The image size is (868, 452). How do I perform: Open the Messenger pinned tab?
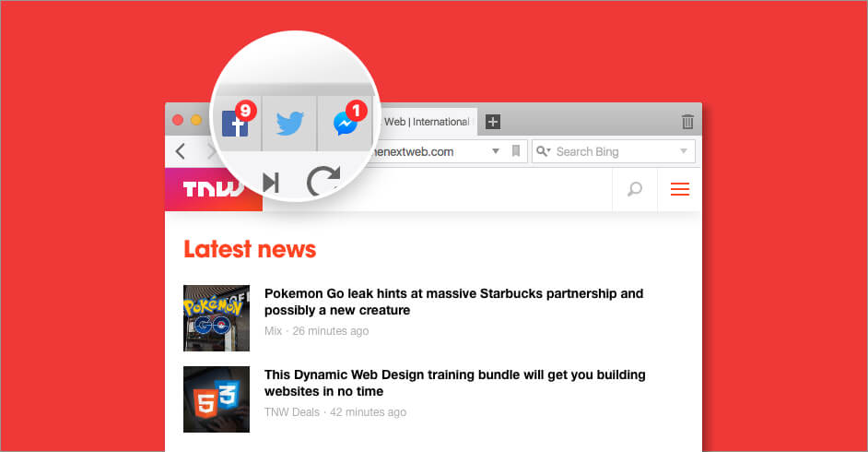point(345,123)
